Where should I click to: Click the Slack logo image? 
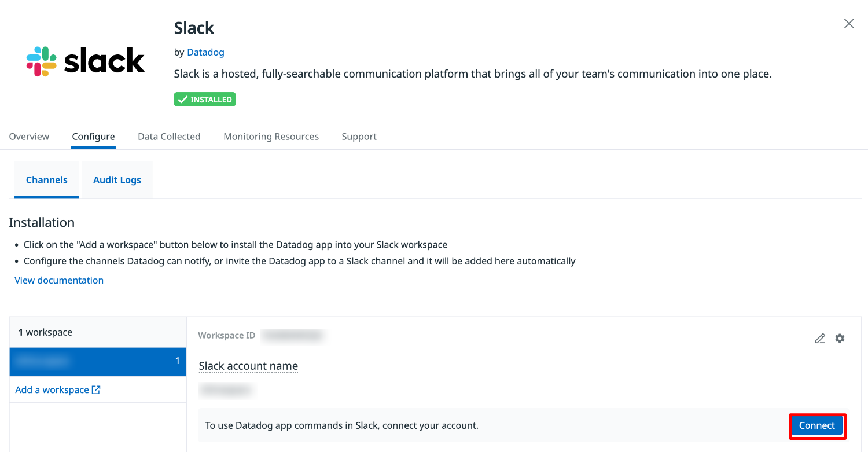tap(86, 61)
